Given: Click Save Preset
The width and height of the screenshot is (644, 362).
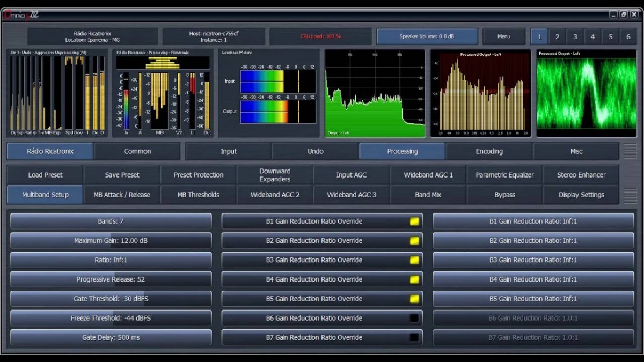Looking at the screenshot, I should coord(122,175).
